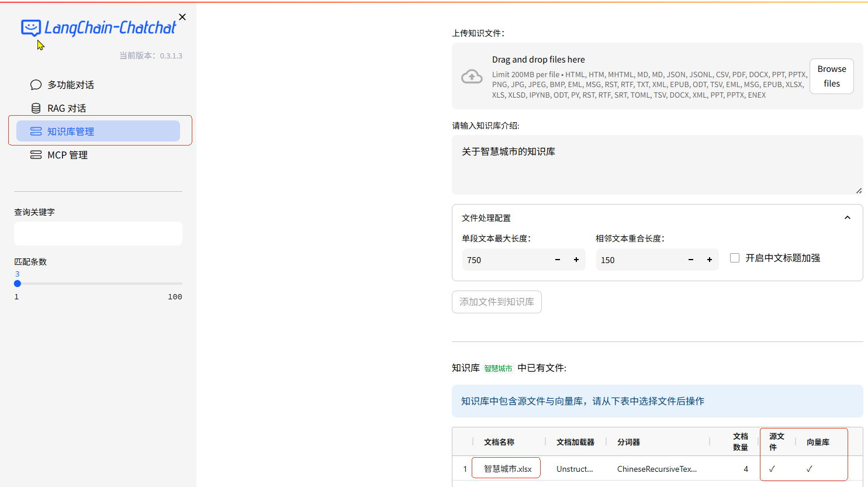This screenshot has width=868, height=487.
Task: Decrease 相邻文本重合长度 with minus button
Action: click(690, 260)
